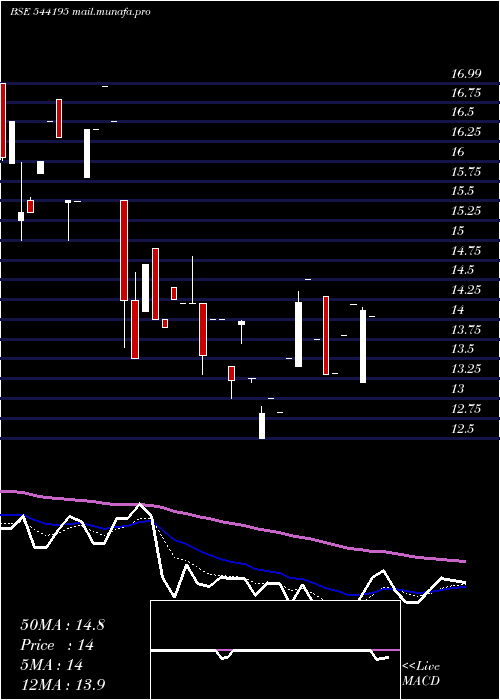Select the 14.5 price axis label
Image resolution: width=500 pixels, height=700 pixels.
click(x=462, y=270)
